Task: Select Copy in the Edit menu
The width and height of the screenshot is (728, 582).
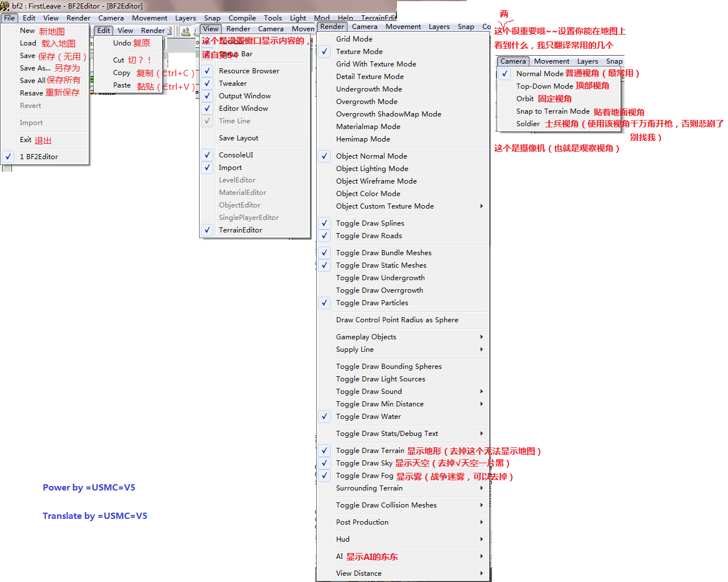Action: [129, 73]
